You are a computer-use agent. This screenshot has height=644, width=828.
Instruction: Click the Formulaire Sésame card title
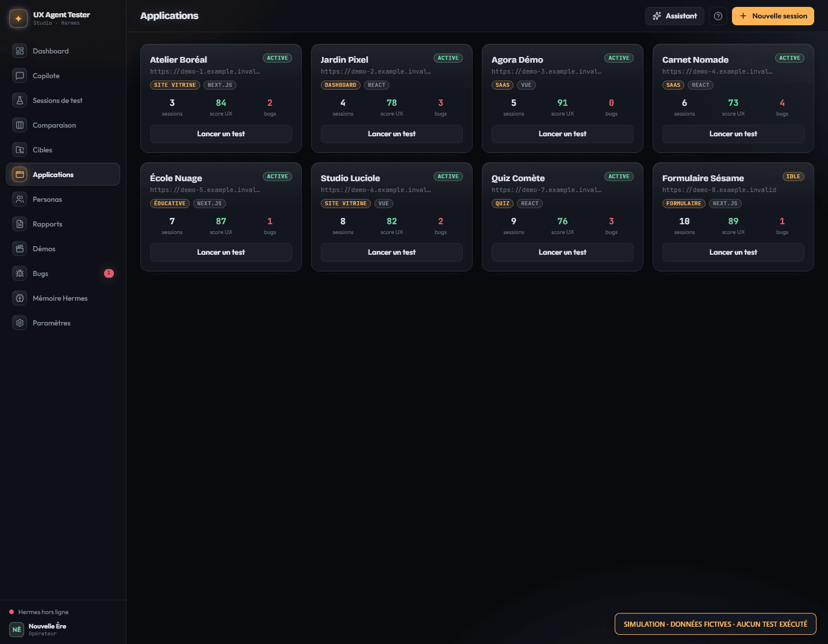[703, 178]
